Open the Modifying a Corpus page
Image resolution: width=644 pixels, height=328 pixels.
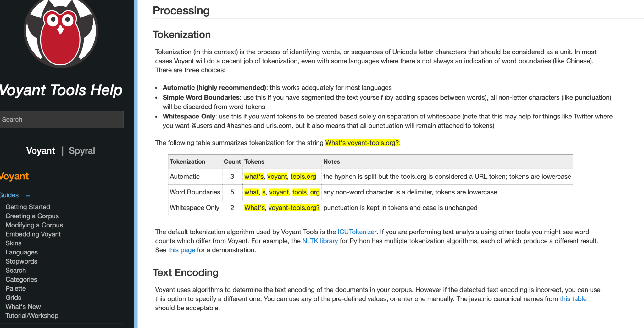[34, 225]
